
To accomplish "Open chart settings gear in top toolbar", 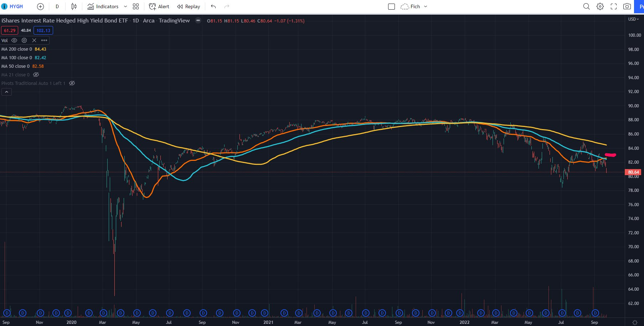I will tap(600, 6).
